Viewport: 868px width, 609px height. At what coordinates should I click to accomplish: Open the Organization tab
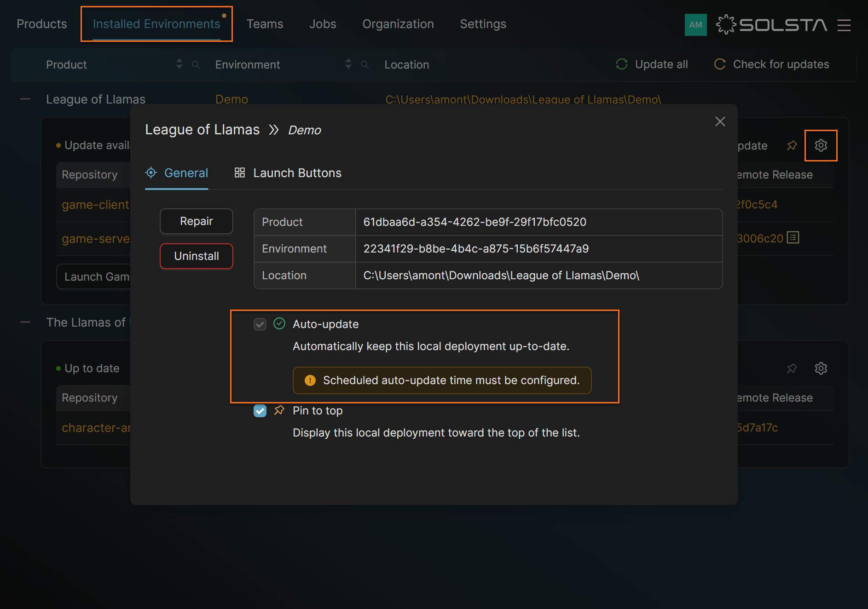coord(398,24)
